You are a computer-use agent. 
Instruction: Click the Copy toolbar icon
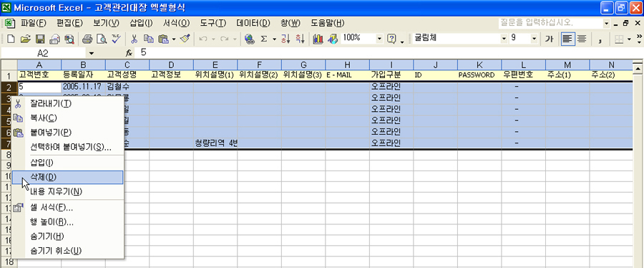click(x=148, y=39)
